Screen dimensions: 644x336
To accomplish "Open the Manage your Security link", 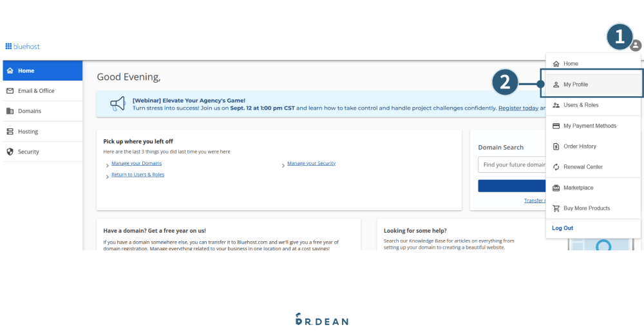I will point(311,164).
